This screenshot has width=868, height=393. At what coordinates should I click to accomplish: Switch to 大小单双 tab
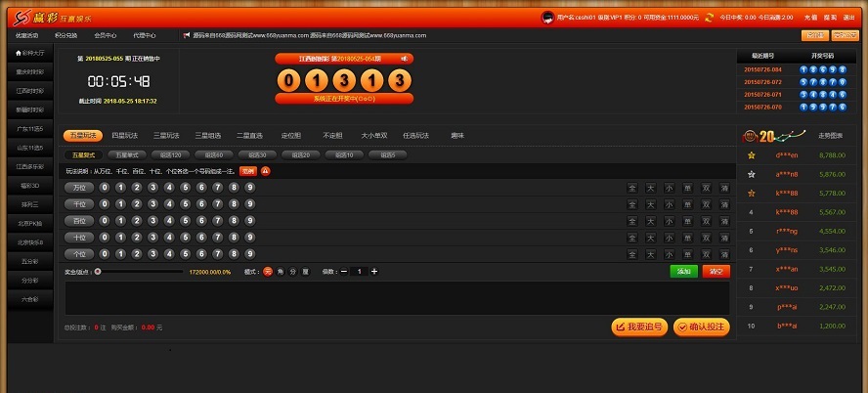tap(375, 136)
